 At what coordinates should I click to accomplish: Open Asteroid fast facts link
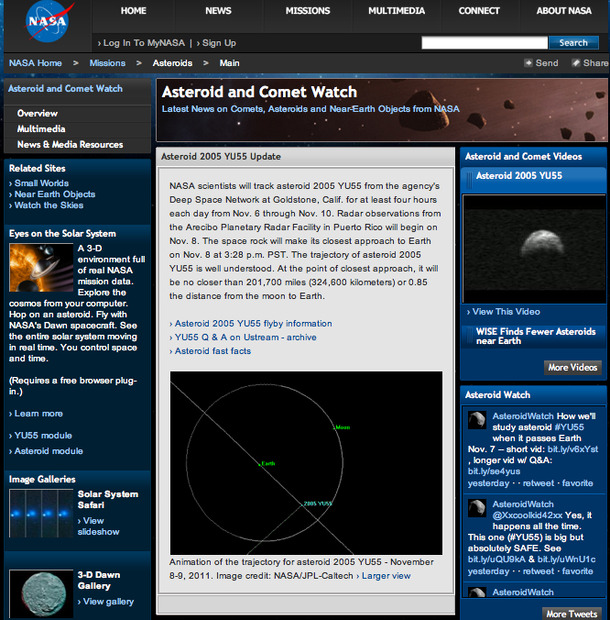coord(212,351)
